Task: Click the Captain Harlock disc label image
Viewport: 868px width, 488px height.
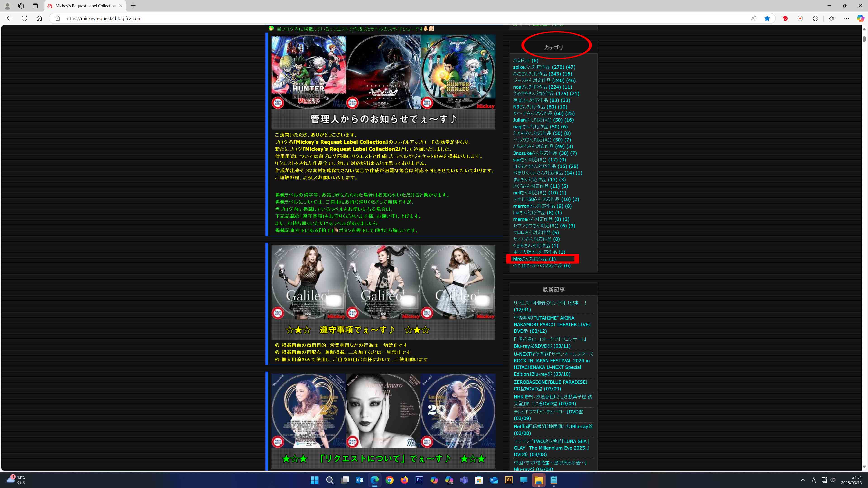Action: tap(383, 72)
